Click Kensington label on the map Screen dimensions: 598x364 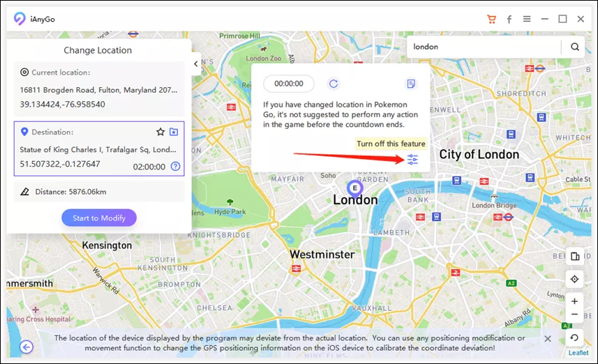pyautogui.click(x=107, y=245)
